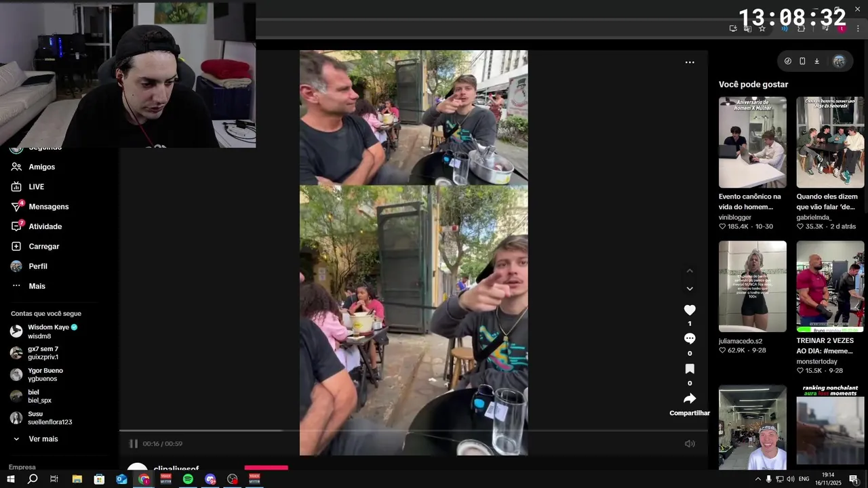Open the browser three-dot menu
868x488 pixels.
click(x=858, y=28)
